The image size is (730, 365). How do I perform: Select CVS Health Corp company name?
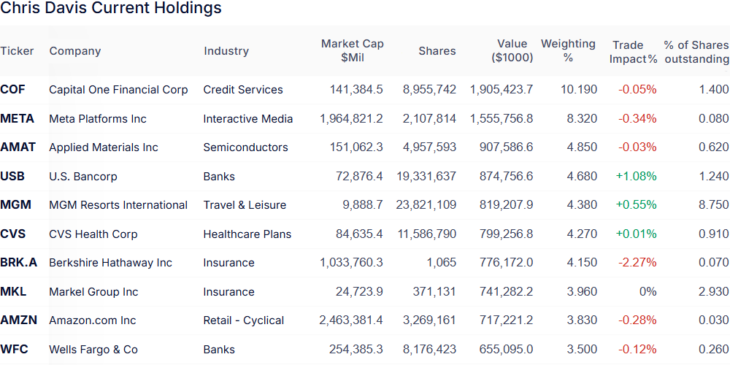pyautogui.click(x=94, y=234)
